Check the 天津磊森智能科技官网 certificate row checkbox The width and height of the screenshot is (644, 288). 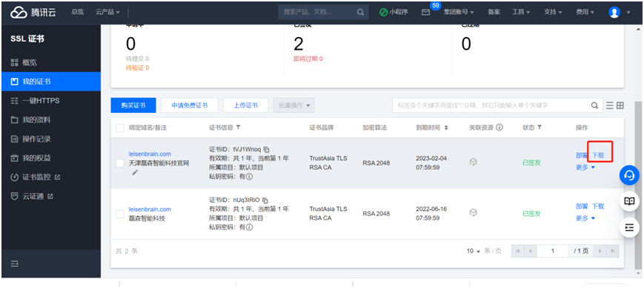[120, 163]
